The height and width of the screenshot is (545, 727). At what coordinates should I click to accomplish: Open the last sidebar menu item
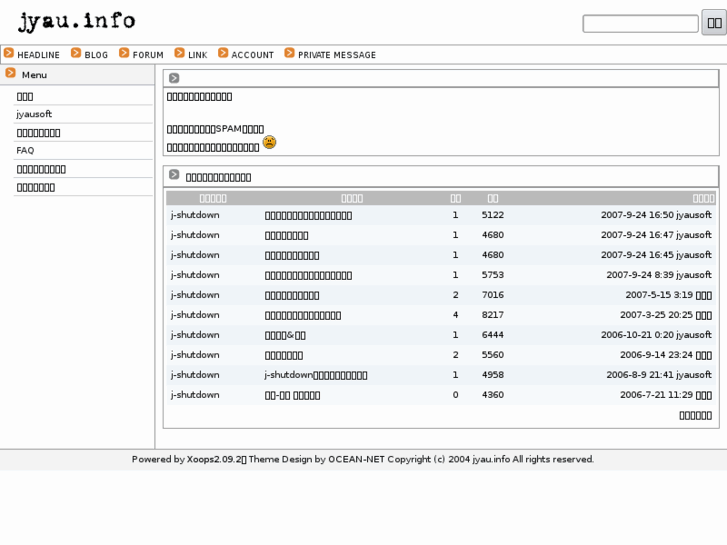click(x=36, y=187)
